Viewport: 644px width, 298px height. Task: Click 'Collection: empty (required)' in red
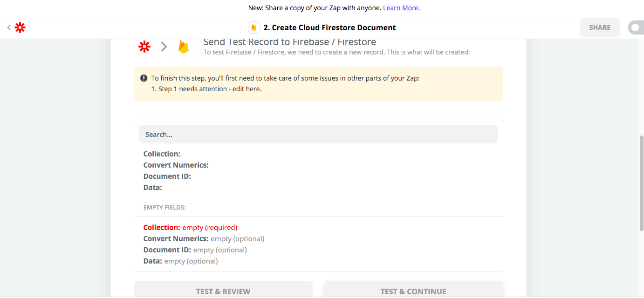[x=190, y=227]
